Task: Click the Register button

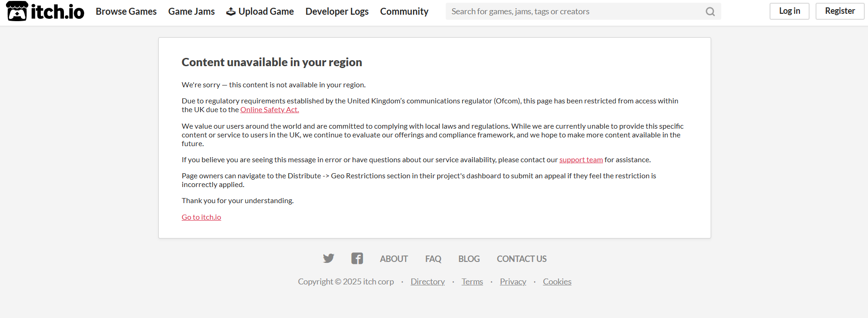Action: [840, 11]
